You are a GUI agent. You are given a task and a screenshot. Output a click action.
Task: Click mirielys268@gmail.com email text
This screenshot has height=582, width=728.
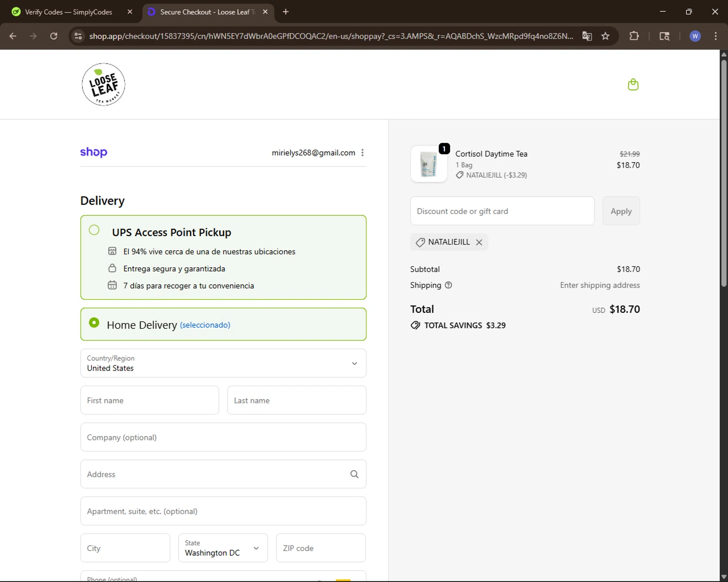click(314, 153)
